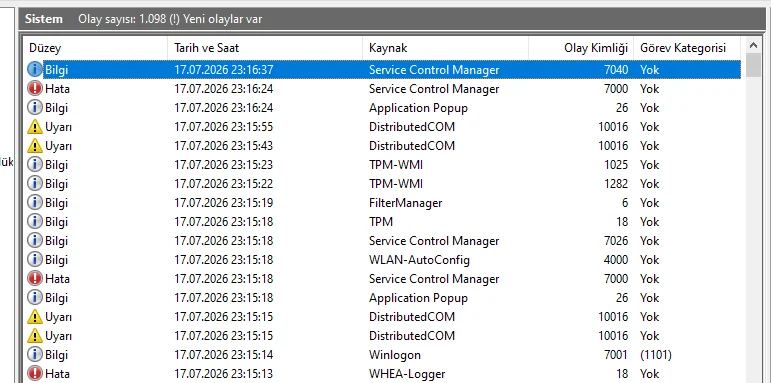Viewport: 771px width, 383px height.
Task: Sort by the Kaynak column header
Action: coord(445,48)
